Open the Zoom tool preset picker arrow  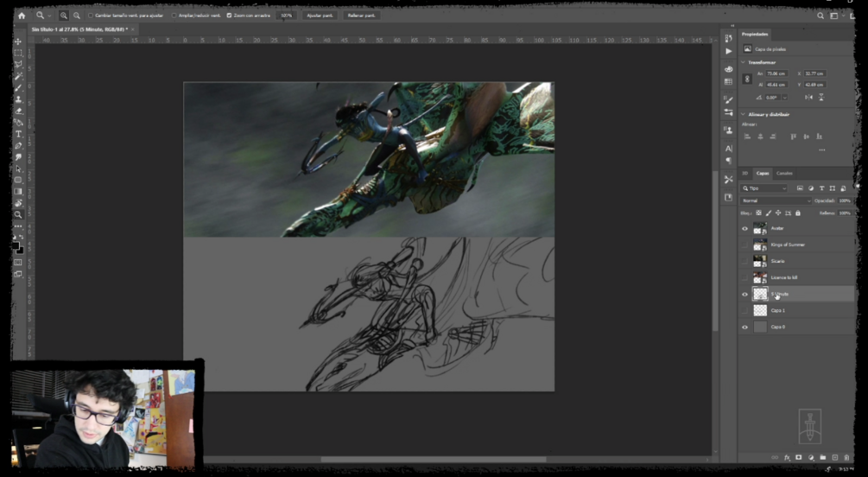click(48, 16)
